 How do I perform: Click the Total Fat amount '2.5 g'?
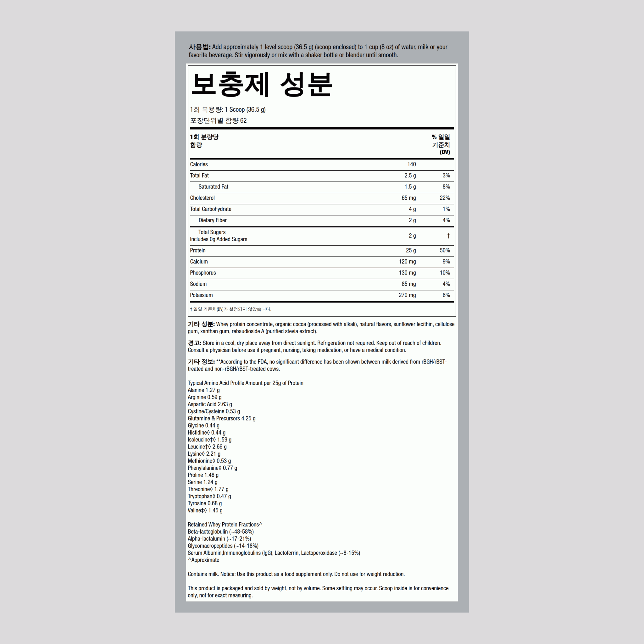click(410, 176)
